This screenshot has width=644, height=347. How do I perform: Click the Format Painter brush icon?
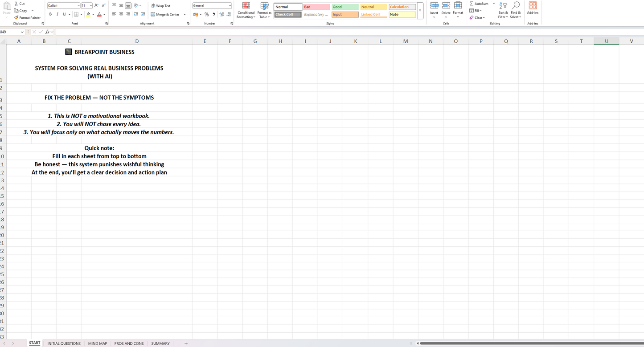(16, 18)
